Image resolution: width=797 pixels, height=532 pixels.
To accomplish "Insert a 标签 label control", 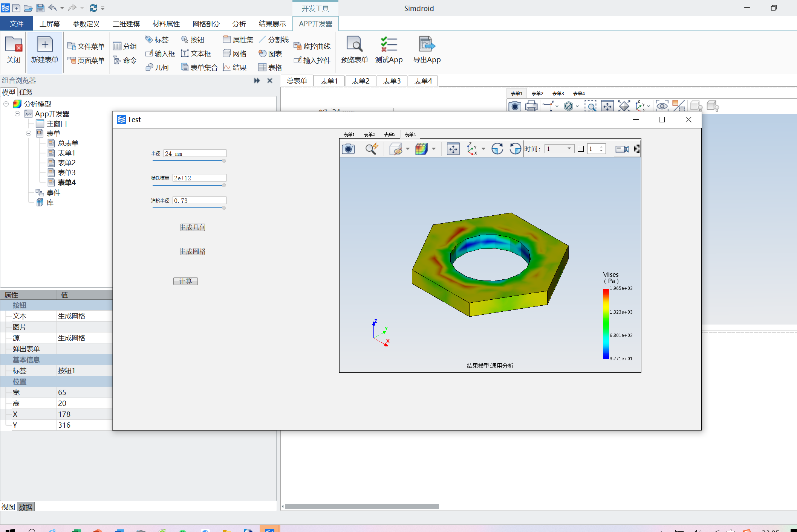I will (x=157, y=40).
